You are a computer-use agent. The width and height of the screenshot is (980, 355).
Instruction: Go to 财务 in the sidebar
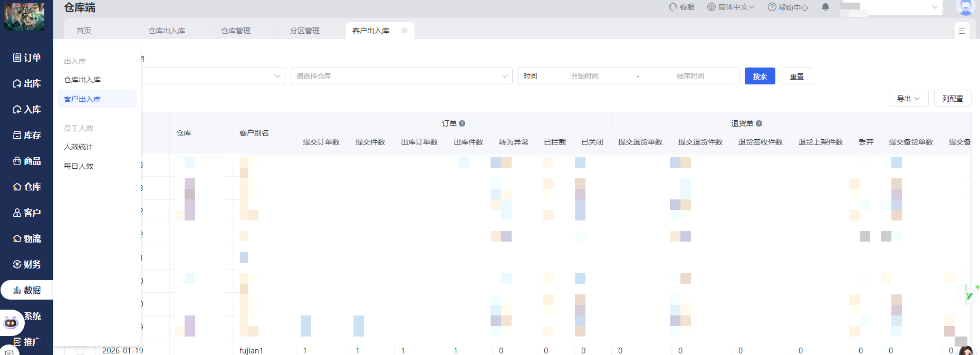tap(27, 264)
